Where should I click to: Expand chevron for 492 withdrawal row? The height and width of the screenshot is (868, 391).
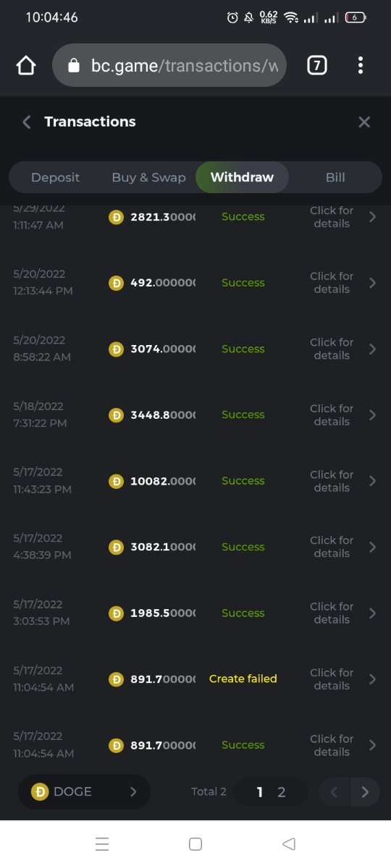coord(372,283)
